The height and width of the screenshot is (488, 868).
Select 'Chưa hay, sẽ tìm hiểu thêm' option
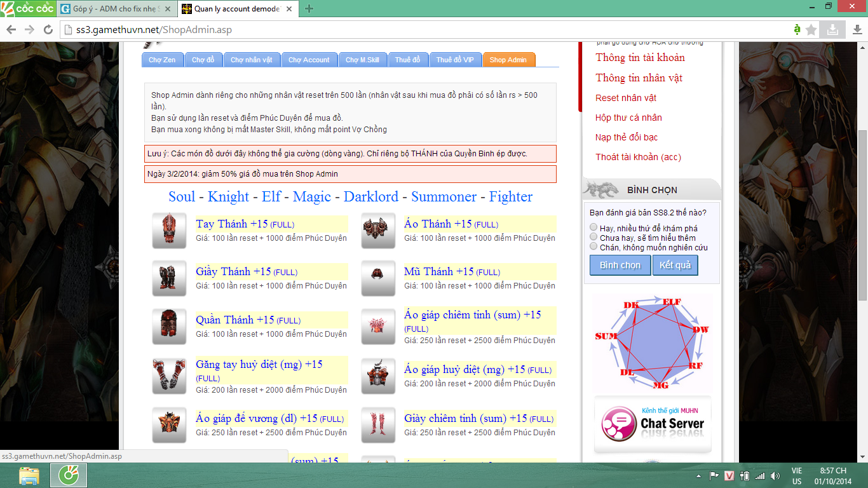click(593, 237)
